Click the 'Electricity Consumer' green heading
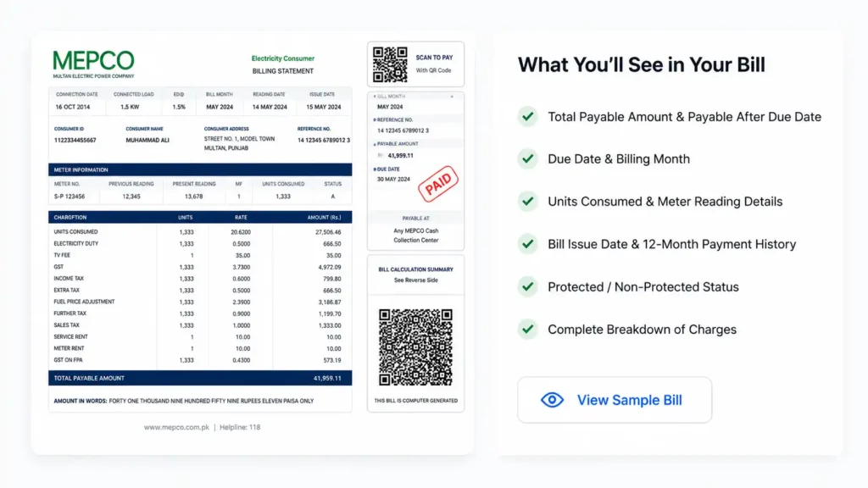Screen dimensions: 868x488 point(283,58)
